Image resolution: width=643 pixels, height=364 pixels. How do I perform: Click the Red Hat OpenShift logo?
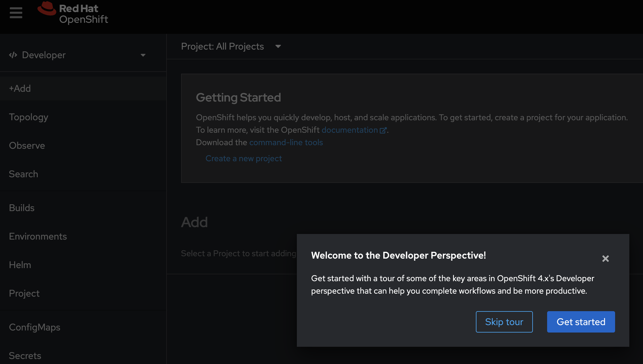click(73, 13)
